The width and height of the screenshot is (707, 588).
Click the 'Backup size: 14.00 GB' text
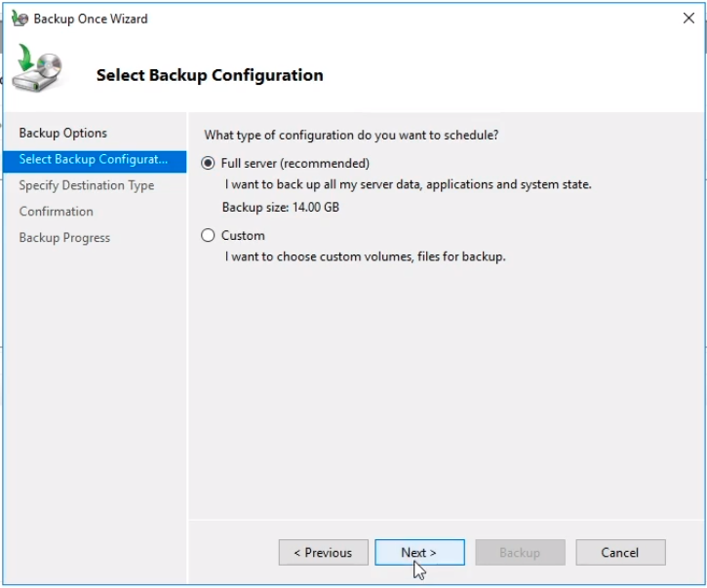coord(281,207)
